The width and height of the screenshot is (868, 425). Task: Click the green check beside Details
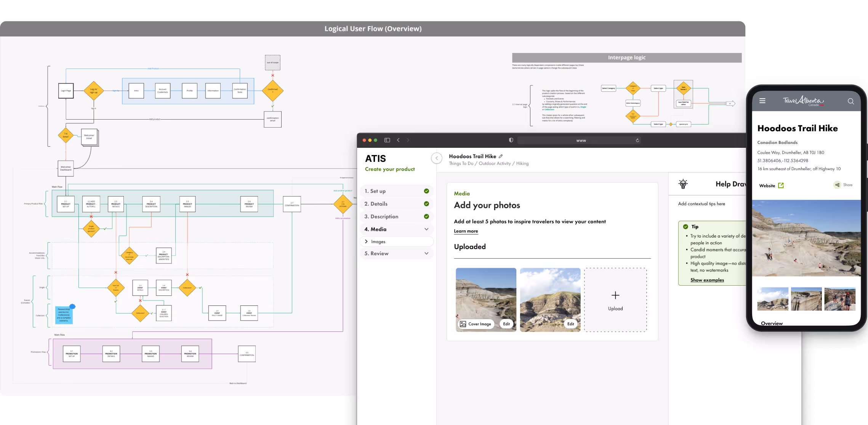click(426, 204)
